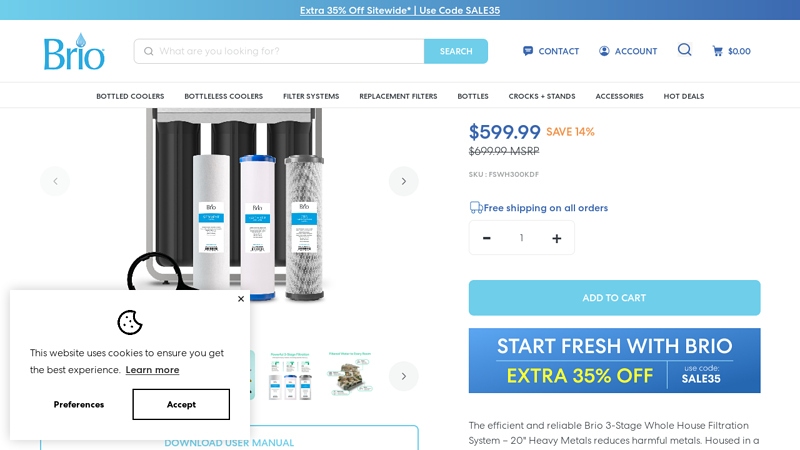Open cookie Preferences
Screen dimensions: 800x450
click(x=79, y=405)
